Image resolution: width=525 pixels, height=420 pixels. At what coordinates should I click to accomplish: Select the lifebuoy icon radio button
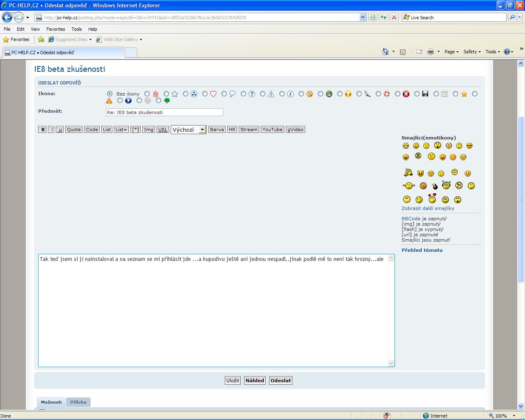(378, 94)
